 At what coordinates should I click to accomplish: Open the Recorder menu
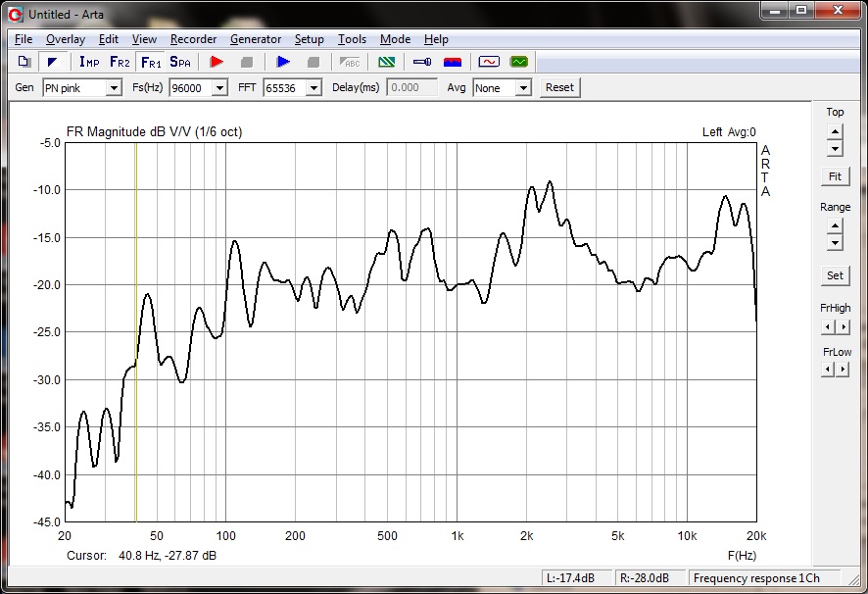coord(193,39)
